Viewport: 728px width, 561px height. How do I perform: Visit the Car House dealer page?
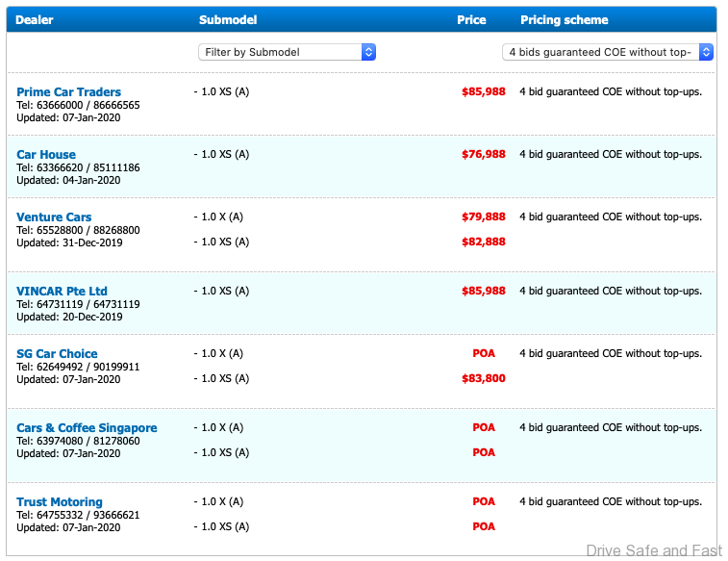(46, 154)
